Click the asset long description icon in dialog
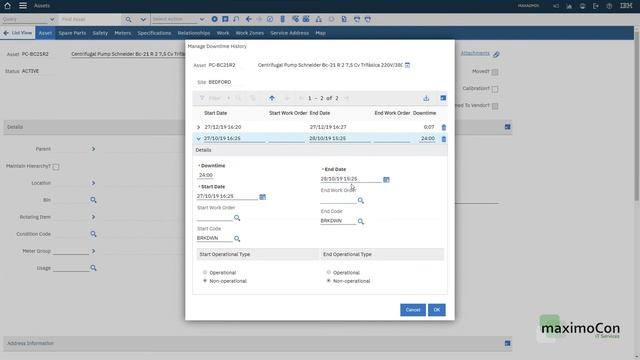The image size is (640, 360). click(407, 65)
